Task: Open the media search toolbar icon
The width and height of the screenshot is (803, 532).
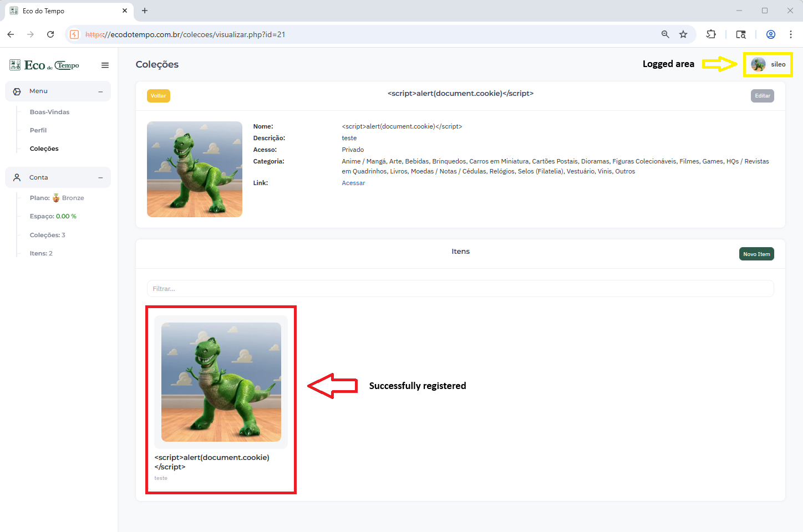Action: [741, 34]
